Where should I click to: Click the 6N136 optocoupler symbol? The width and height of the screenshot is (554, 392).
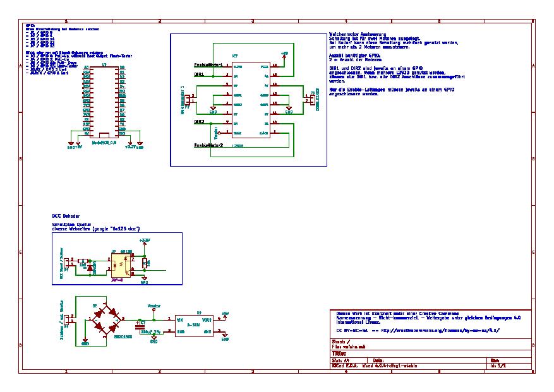121,266
